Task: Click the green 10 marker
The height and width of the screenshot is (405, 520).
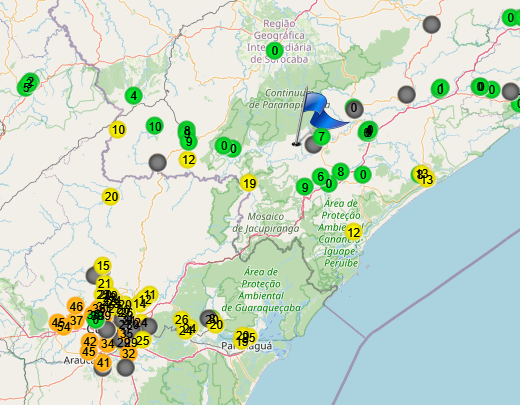Action: 155,126
